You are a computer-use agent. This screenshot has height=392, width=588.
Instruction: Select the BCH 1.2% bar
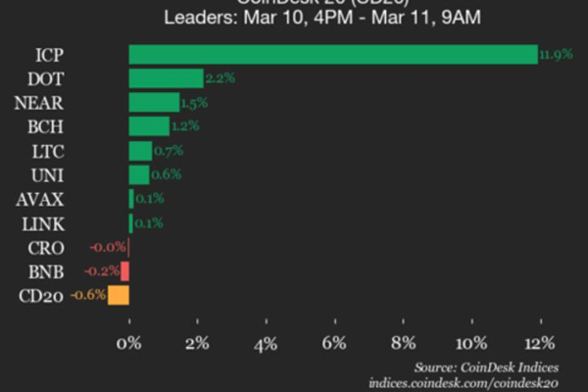(x=149, y=126)
